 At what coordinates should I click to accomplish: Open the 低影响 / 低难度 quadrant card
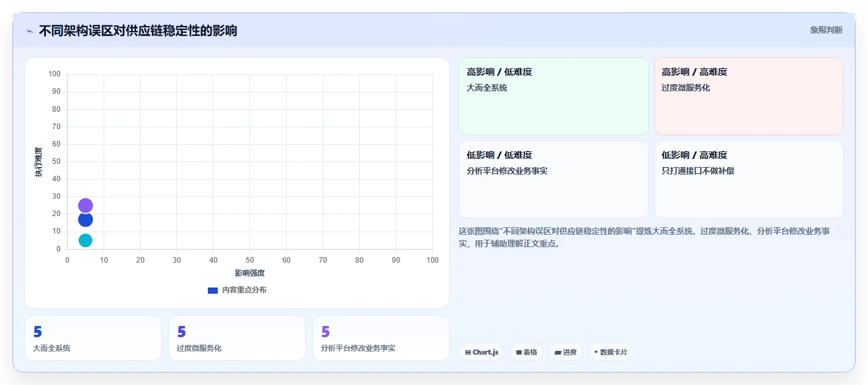coord(553,179)
